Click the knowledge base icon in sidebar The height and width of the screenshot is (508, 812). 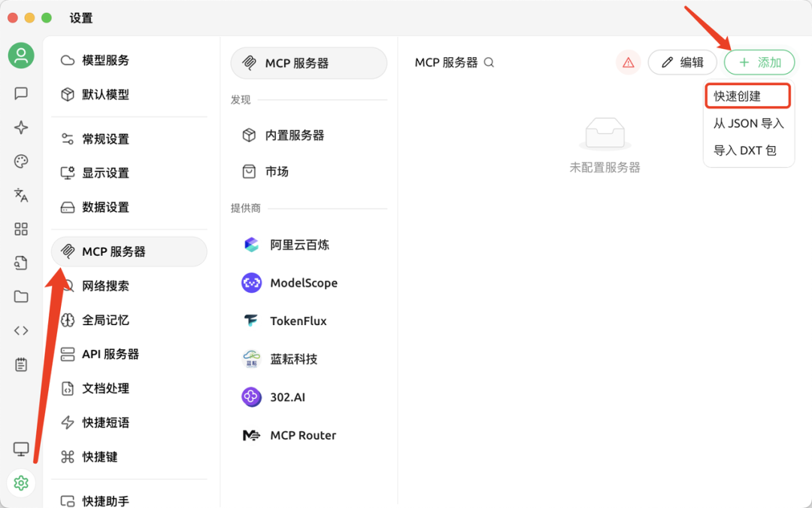tap(20, 262)
